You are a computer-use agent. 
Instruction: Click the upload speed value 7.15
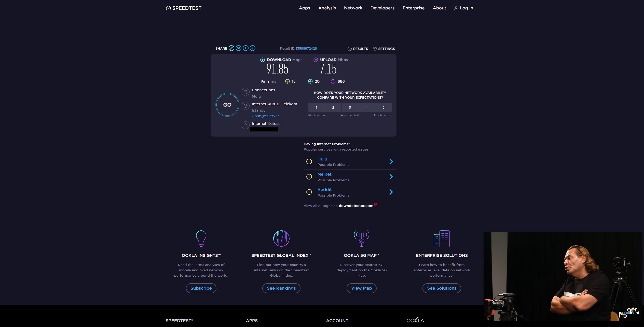[328, 69]
